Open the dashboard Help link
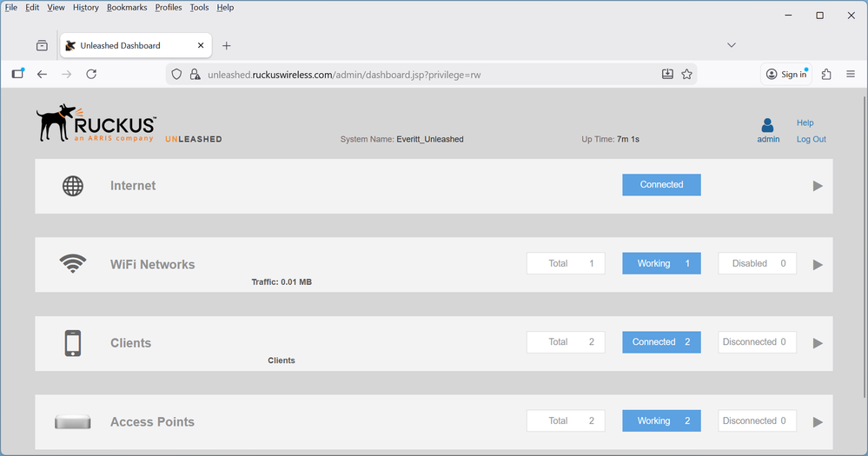The image size is (868, 456). [x=805, y=122]
